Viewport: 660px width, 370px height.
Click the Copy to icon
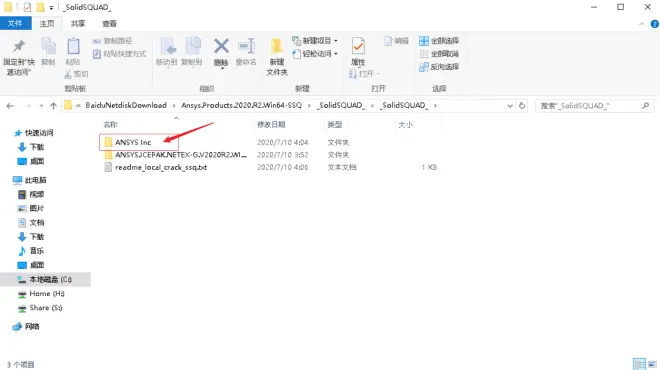click(192, 46)
